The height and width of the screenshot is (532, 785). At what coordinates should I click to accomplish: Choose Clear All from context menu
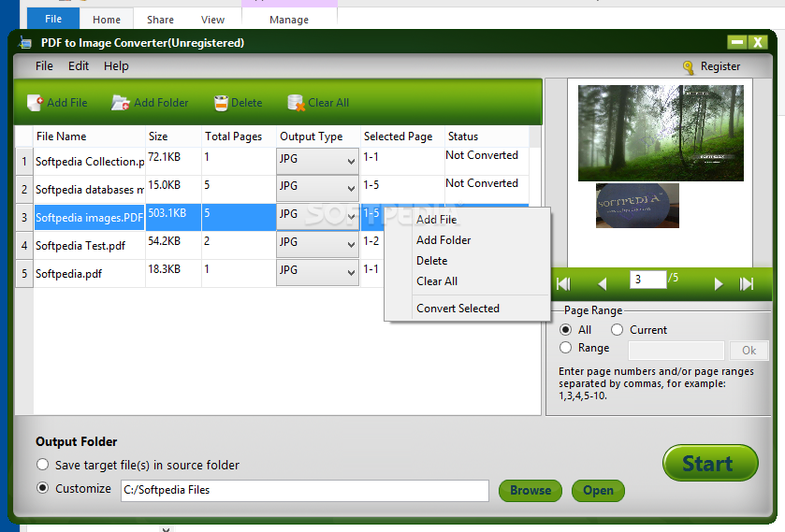pos(437,281)
